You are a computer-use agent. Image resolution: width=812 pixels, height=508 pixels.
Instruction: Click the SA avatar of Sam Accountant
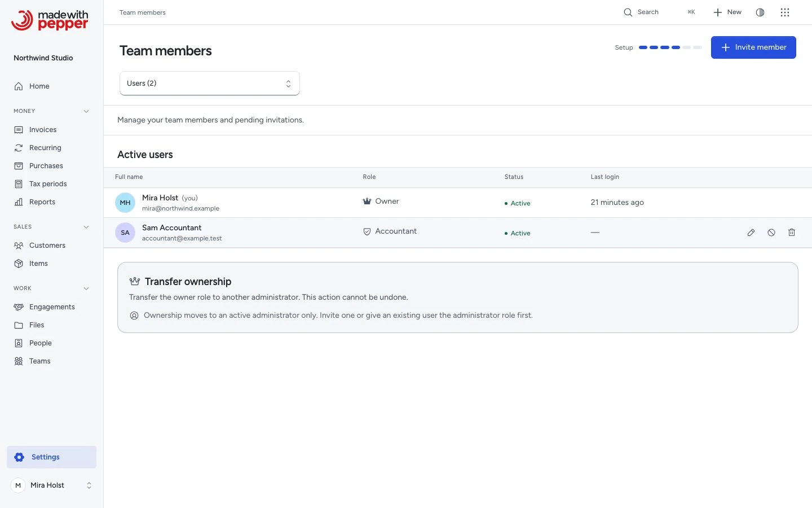tap(125, 233)
